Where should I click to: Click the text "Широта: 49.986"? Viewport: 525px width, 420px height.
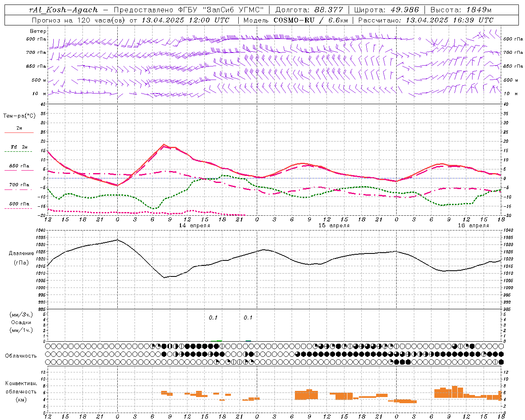click(386, 10)
